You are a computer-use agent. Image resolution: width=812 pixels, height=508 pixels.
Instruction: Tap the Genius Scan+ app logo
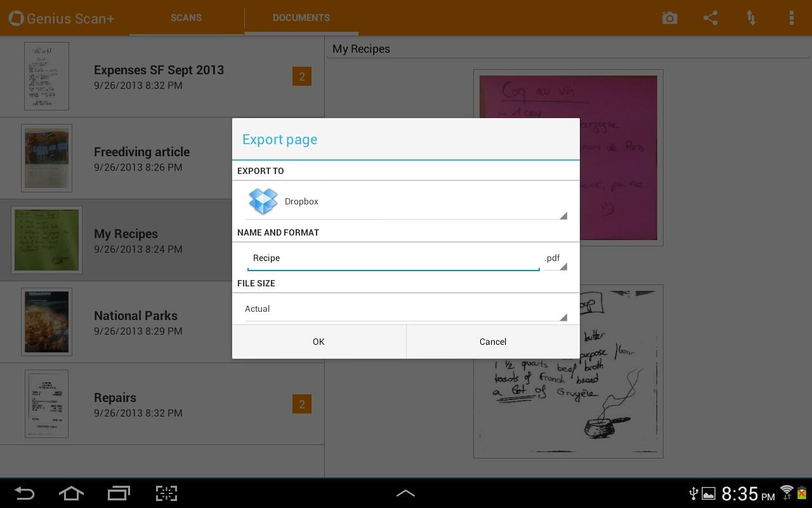point(16,18)
